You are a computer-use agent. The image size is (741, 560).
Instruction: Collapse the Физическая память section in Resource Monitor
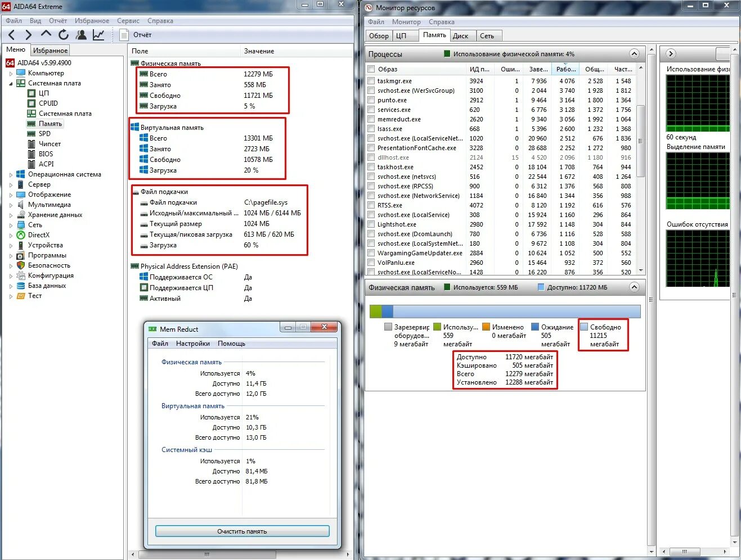tap(634, 287)
